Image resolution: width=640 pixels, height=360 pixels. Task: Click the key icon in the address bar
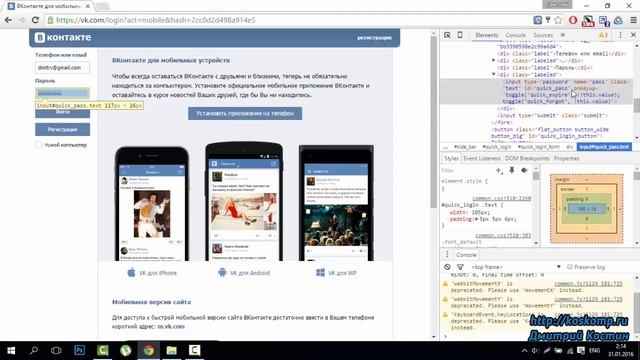coord(548,20)
